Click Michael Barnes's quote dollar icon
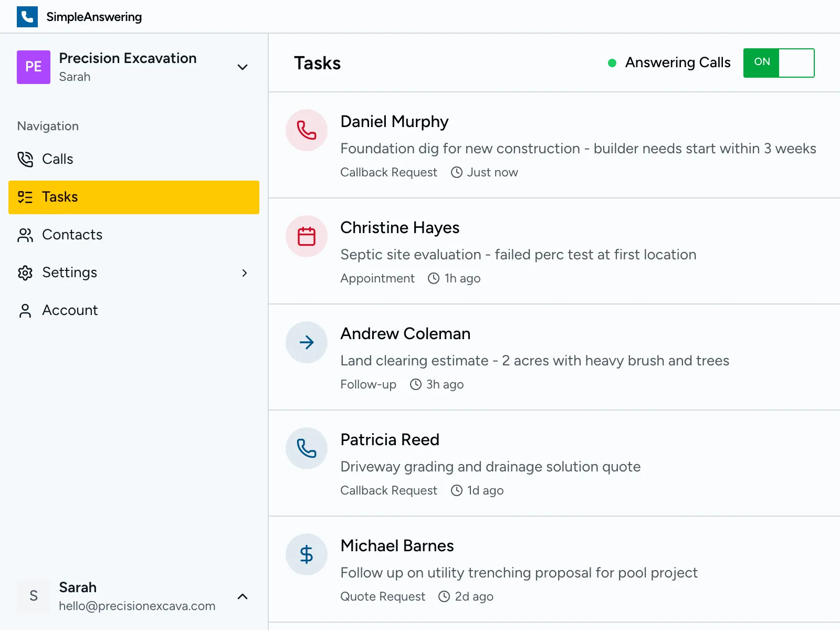840x630 pixels. pyautogui.click(x=306, y=554)
